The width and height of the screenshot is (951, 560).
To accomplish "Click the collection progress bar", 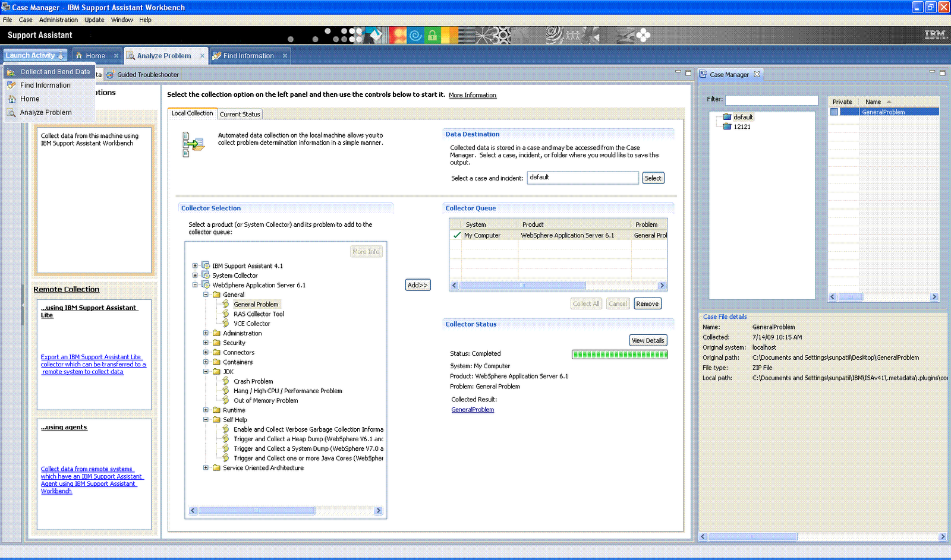I will (x=620, y=355).
